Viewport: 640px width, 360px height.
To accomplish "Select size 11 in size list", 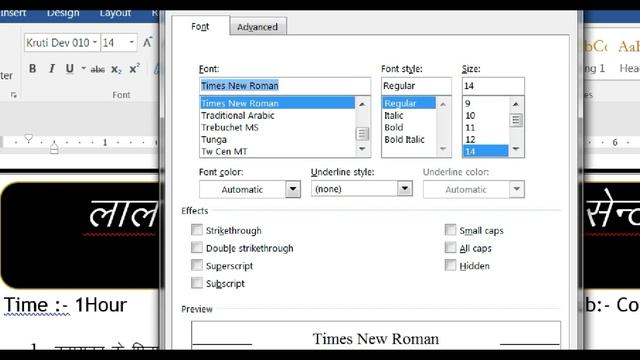I will point(485,127).
